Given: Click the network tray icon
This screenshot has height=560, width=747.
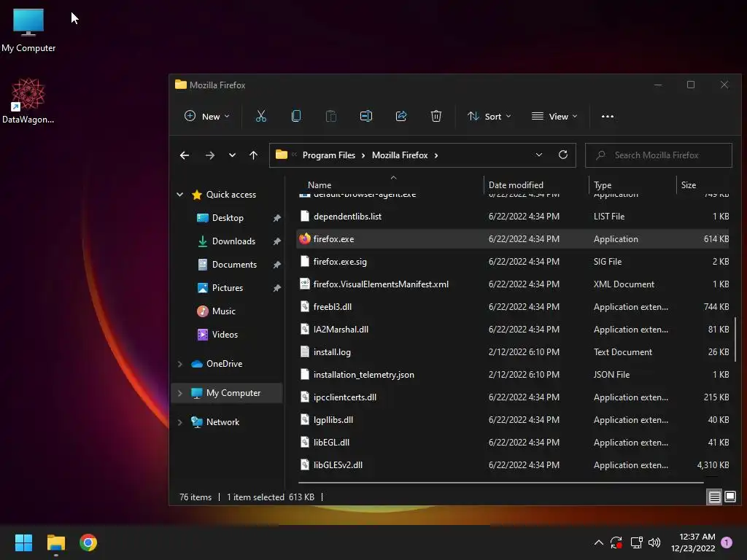Looking at the screenshot, I should (x=636, y=542).
